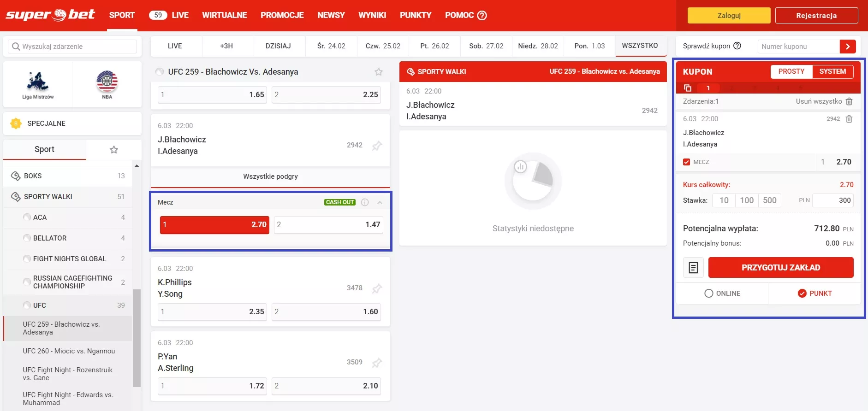Open the Sprawdź kupon help icon

click(x=737, y=46)
